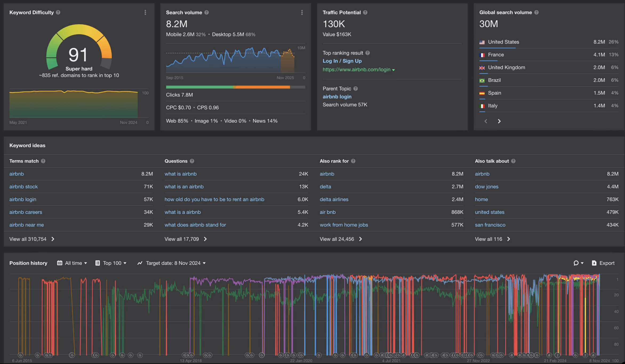Click Google update marker near 6 Jun 2015
625x364 pixels.
[21, 355]
